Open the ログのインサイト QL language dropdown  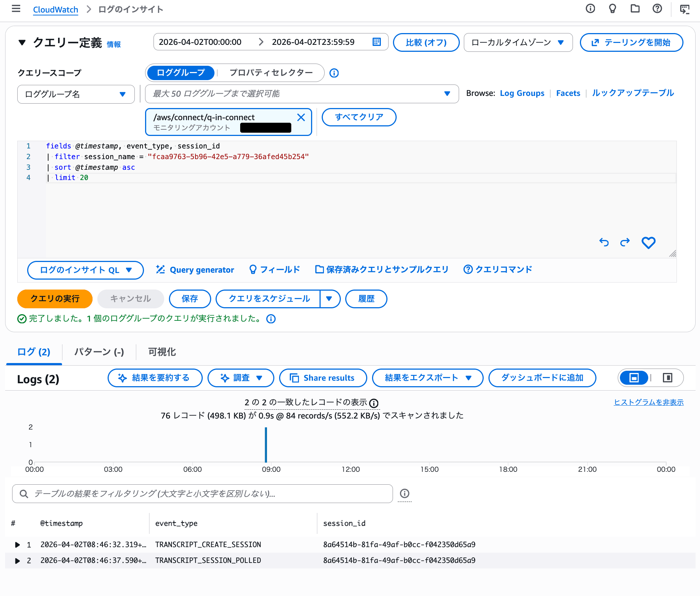(86, 270)
